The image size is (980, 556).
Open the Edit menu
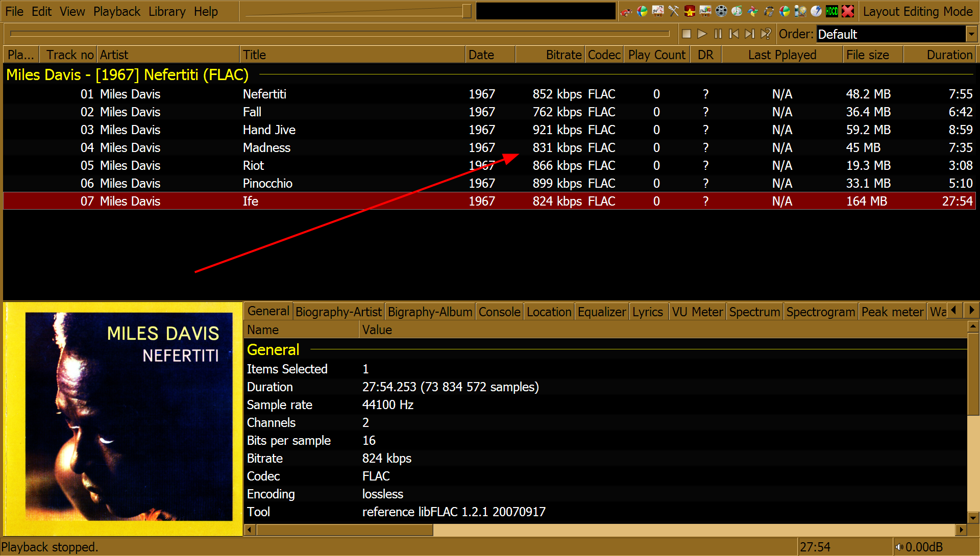(x=41, y=11)
